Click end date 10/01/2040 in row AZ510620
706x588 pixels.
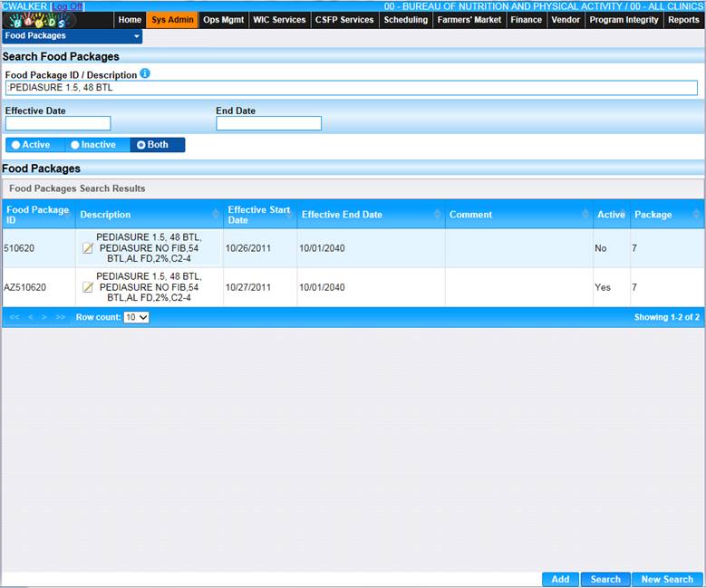(322, 287)
